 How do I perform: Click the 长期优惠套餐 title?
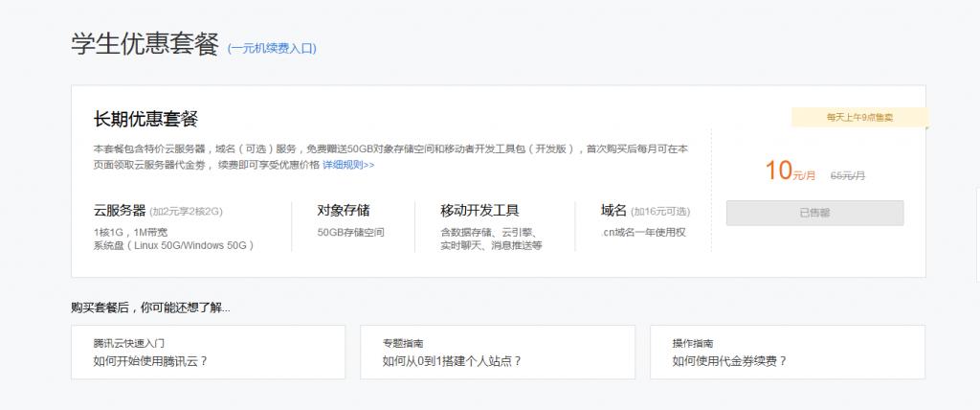tap(145, 119)
